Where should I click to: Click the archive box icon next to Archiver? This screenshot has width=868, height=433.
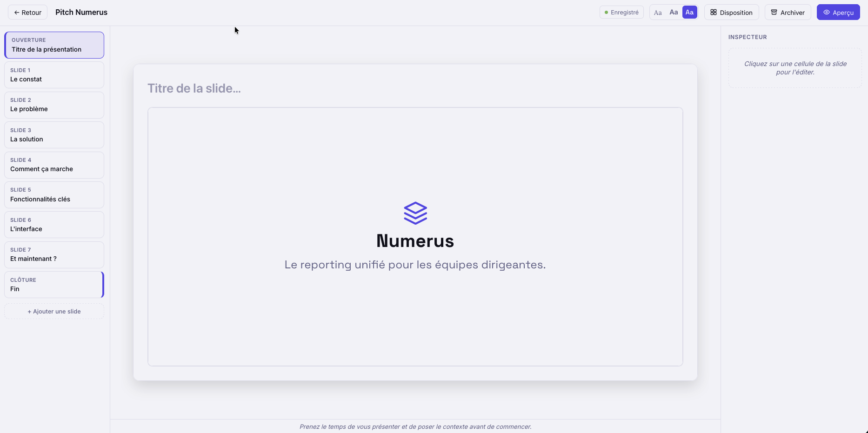[x=774, y=13]
